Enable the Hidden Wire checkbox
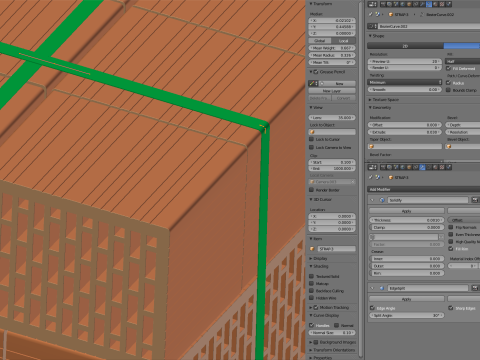This screenshot has height=360, width=480. [x=311, y=298]
